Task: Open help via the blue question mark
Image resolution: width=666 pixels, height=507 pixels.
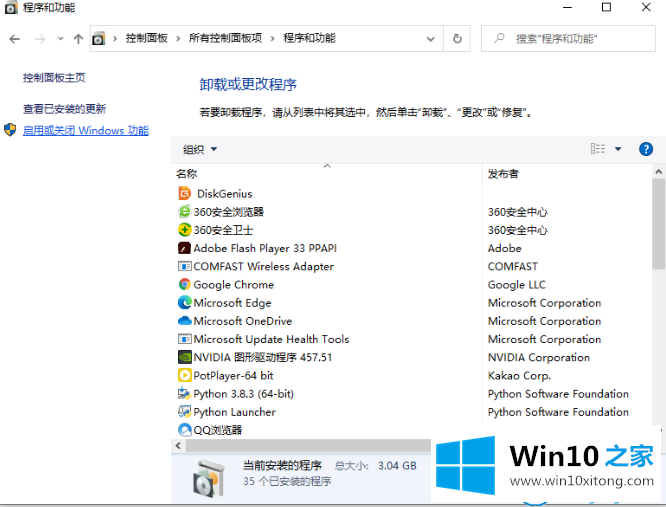Action: click(x=646, y=149)
